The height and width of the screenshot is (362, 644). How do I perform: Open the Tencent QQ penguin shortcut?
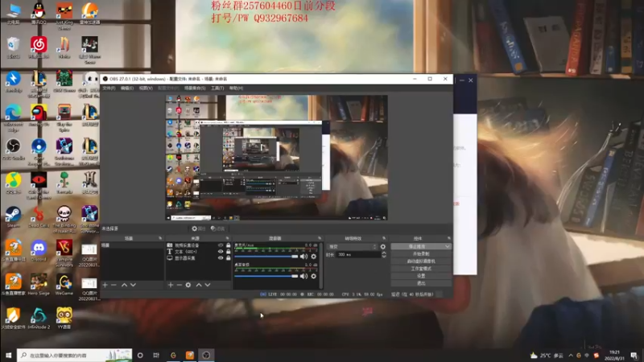(x=39, y=13)
